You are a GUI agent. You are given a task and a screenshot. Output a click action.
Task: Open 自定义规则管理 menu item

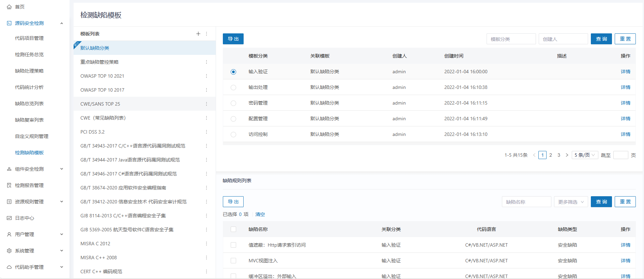click(x=32, y=136)
